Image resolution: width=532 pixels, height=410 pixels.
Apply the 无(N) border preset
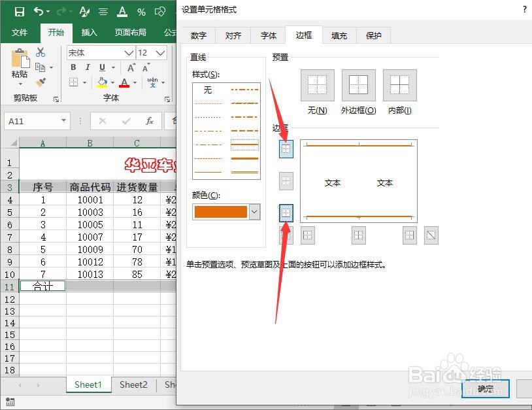click(318, 85)
